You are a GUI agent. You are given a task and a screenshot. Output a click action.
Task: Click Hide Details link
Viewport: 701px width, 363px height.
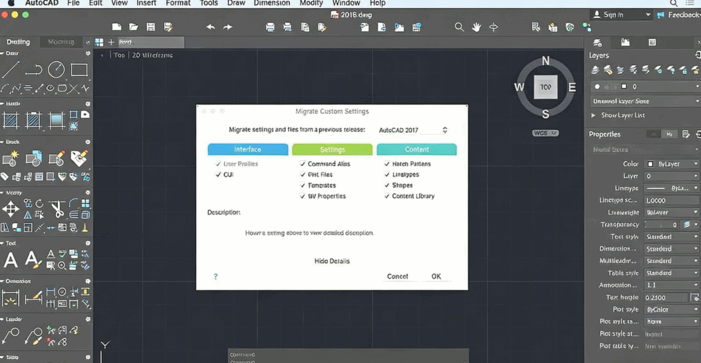pos(332,261)
